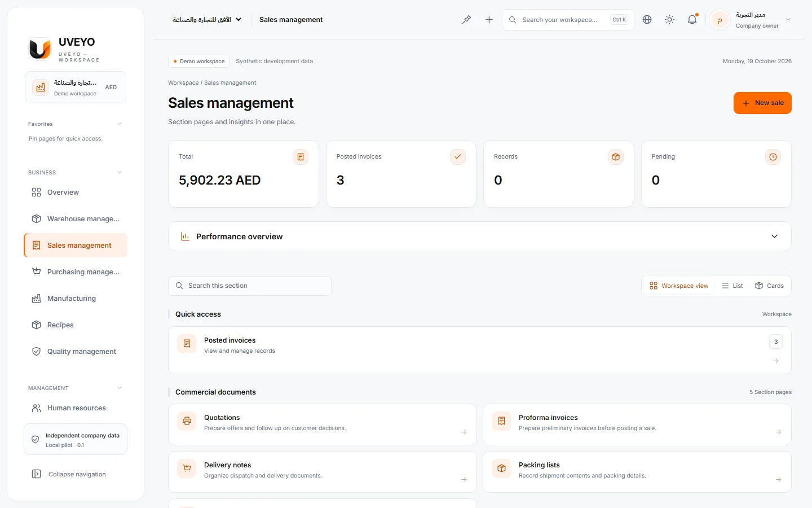Click Proforma invoices document icon

click(x=501, y=421)
